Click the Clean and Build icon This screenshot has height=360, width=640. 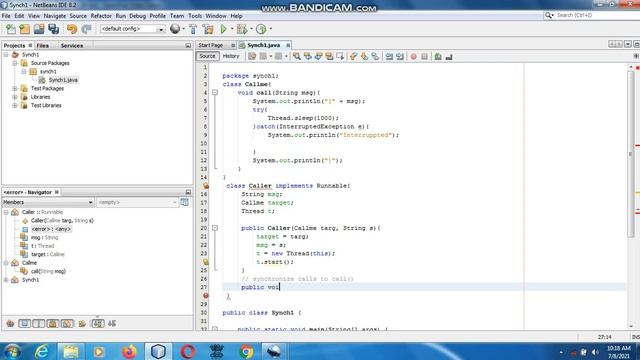[208, 29]
